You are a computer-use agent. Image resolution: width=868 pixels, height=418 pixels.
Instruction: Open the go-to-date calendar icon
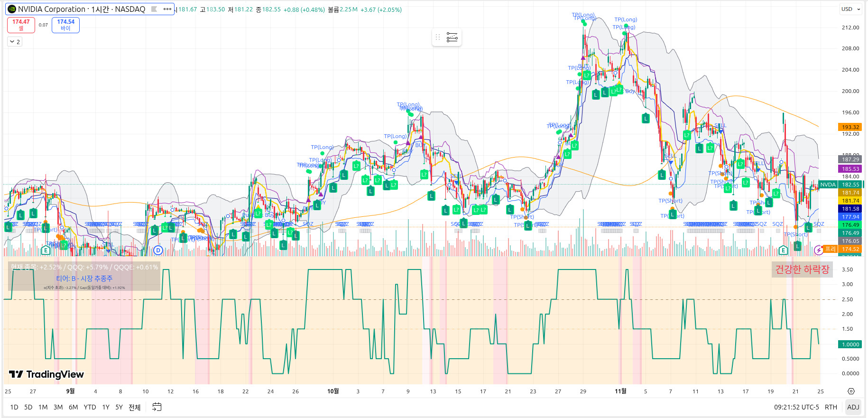coord(157,407)
